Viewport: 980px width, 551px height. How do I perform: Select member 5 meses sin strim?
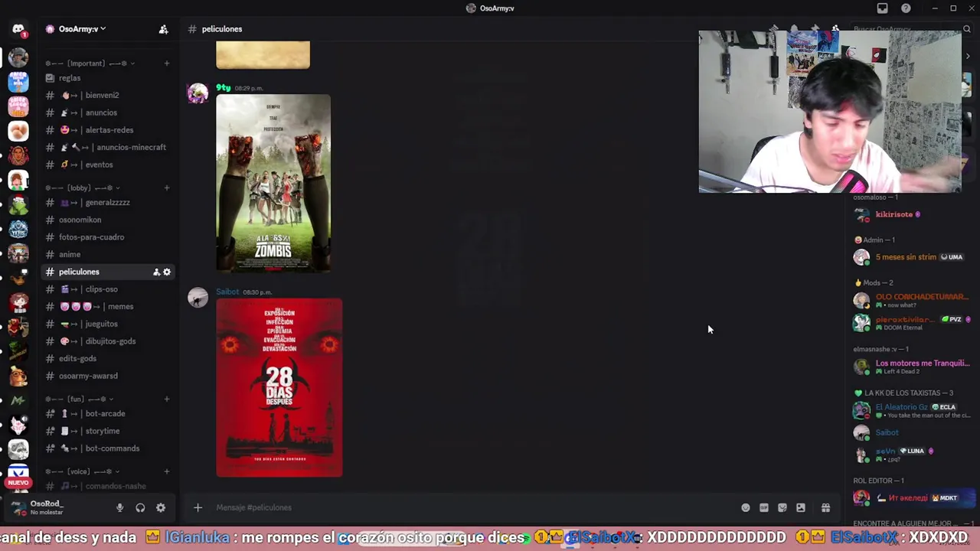coord(913,257)
